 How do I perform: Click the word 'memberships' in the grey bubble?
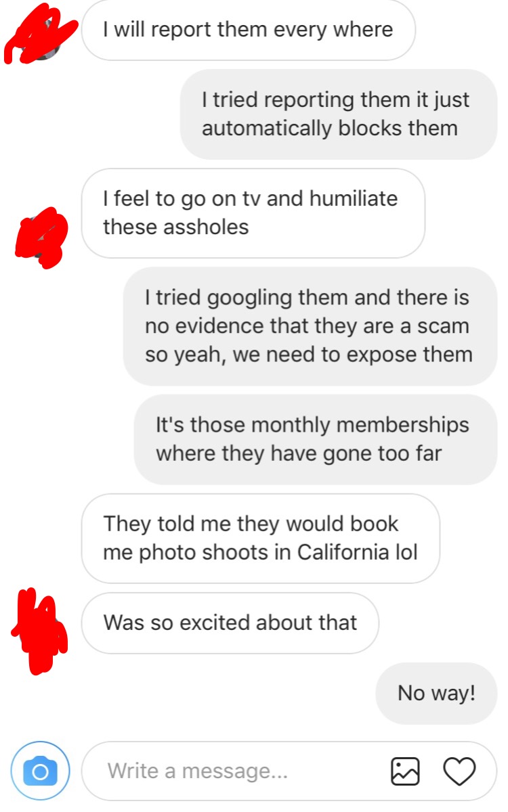pyautogui.click(x=402, y=426)
